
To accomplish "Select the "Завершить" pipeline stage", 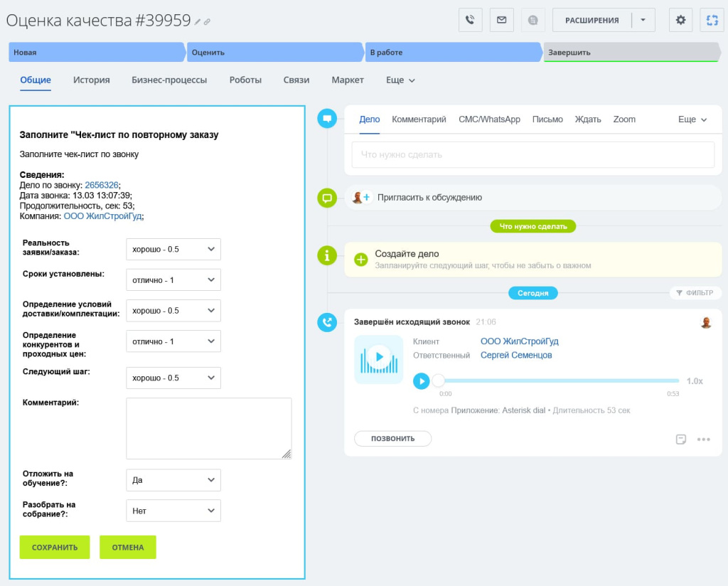I will (x=631, y=53).
